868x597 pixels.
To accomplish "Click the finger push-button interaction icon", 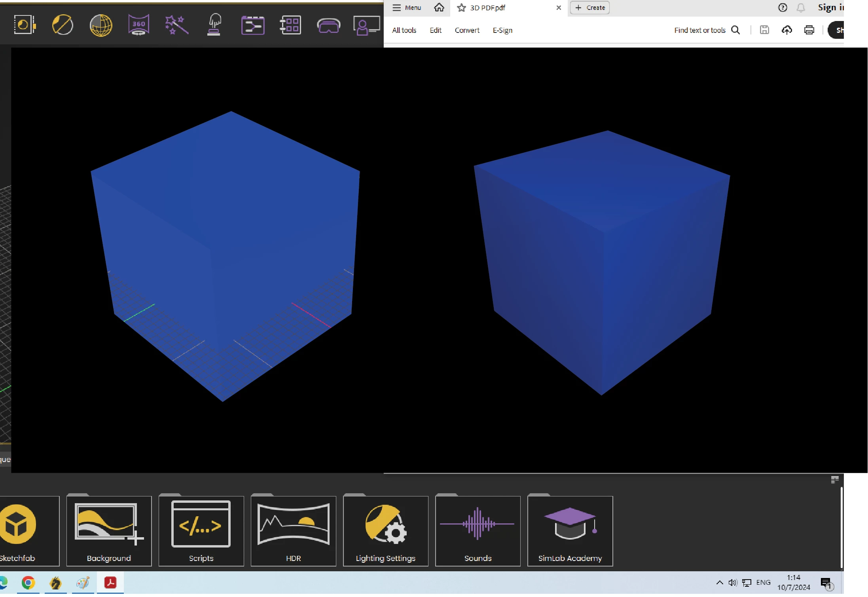I will 214,25.
